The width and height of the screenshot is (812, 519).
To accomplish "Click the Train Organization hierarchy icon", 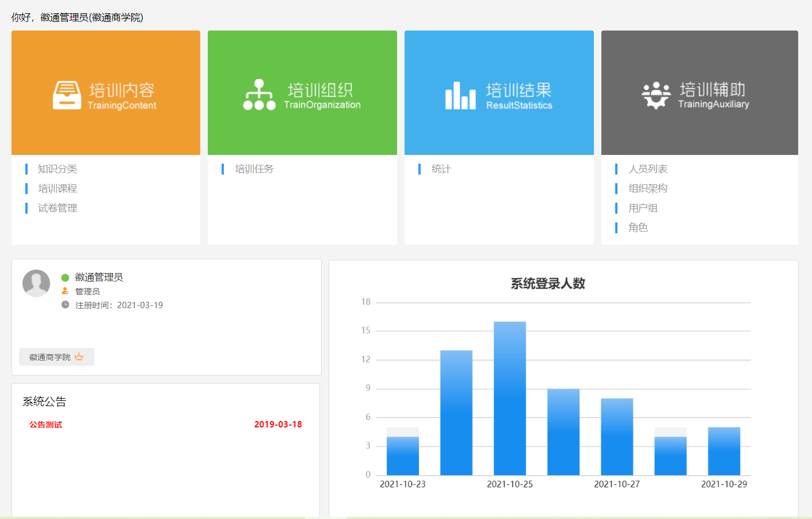I will tap(259, 95).
